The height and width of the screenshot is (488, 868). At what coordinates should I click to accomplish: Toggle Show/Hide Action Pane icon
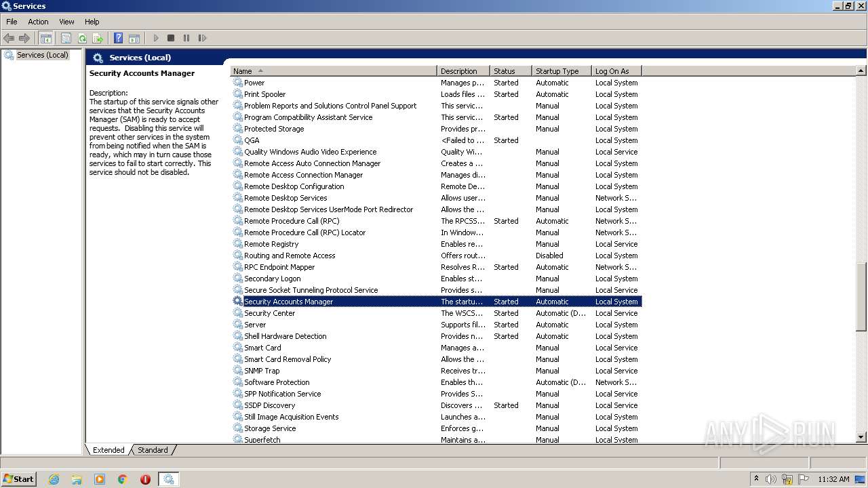pos(134,39)
